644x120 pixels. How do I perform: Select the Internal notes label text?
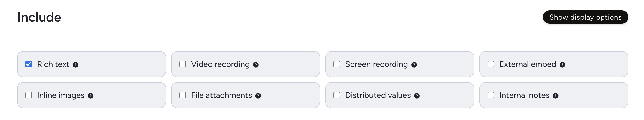pyautogui.click(x=524, y=95)
